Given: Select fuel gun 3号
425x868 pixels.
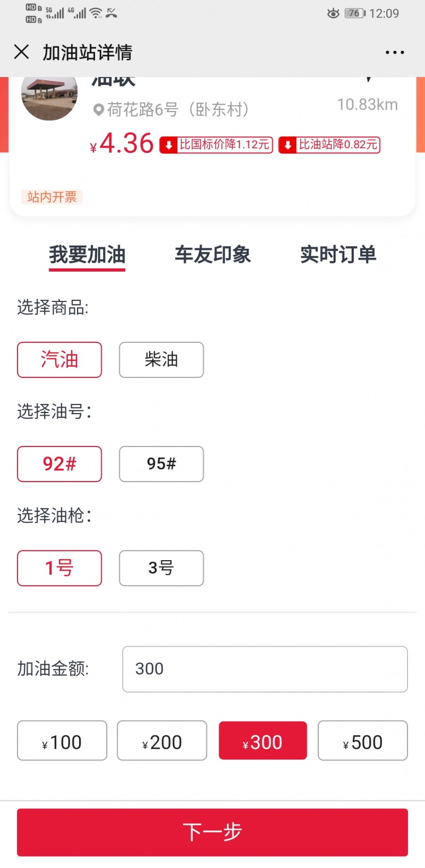Looking at the screenshot, I should coord(161,568).
